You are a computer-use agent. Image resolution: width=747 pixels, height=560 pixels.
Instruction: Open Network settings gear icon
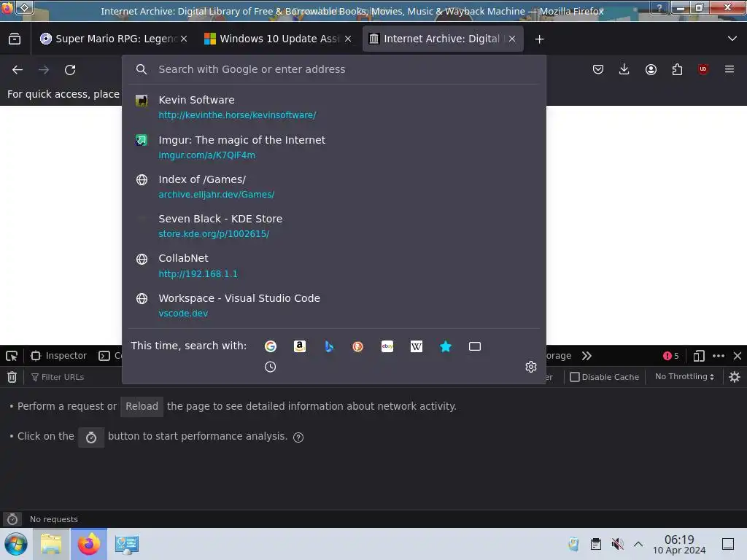[x=735, y=377]
